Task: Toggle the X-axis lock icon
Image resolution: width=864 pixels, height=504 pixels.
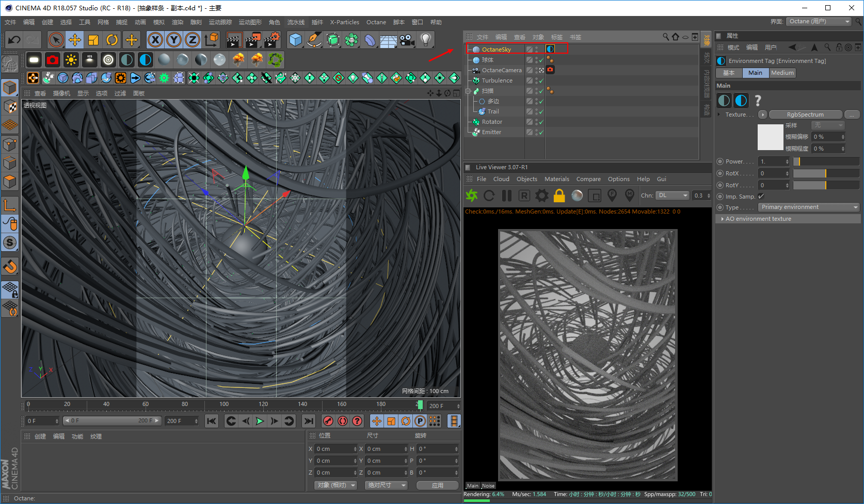Action: tap(155, 40)
